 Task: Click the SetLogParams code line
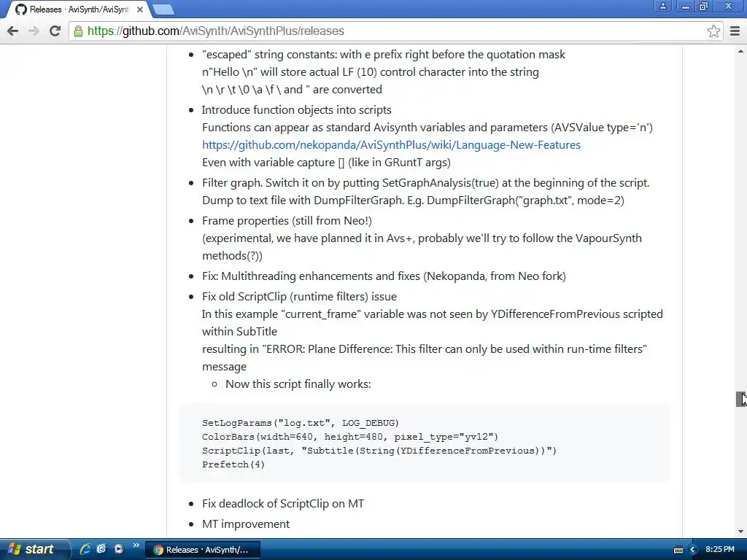300,423
